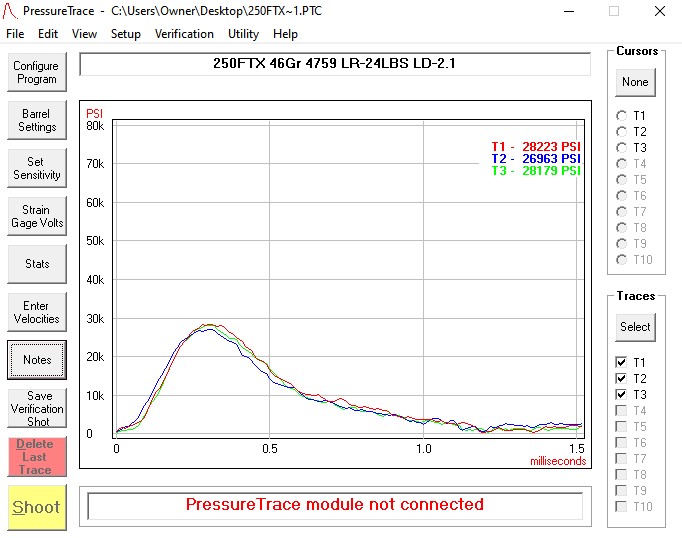This screenshot has width=682, height=538.
Task: Minimize the PressureTrace window
Action: coord(569,11)
